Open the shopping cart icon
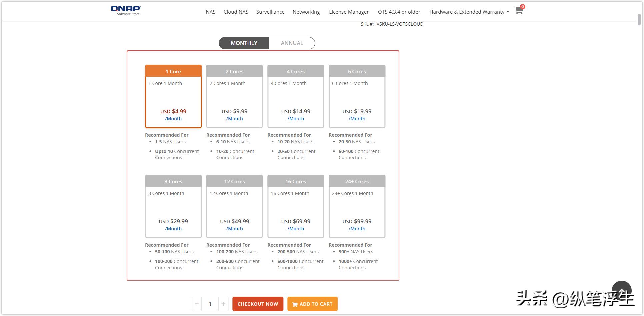644x316 pixels. pos(518,11)
